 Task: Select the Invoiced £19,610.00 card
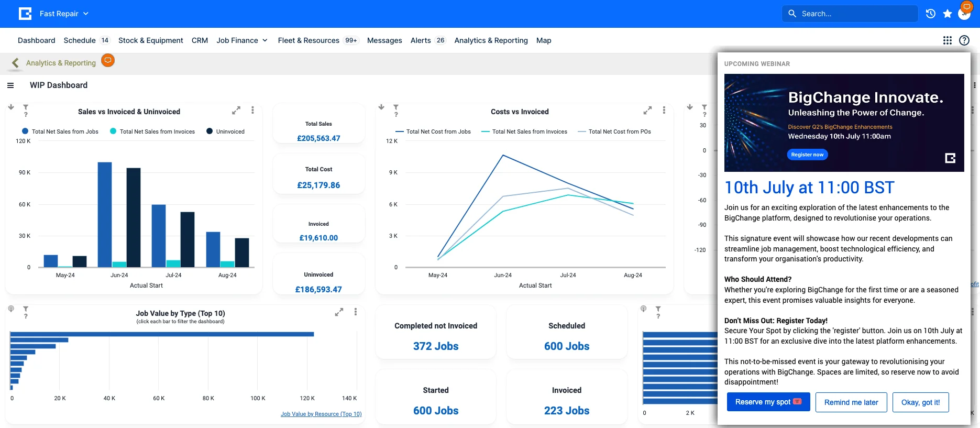coord(319,224)
